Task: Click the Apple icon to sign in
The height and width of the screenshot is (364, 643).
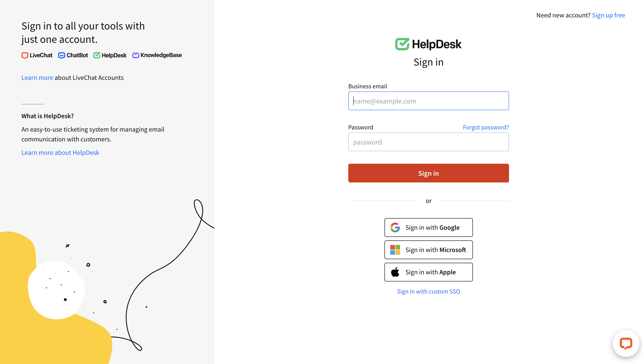Action: point(396,272)
